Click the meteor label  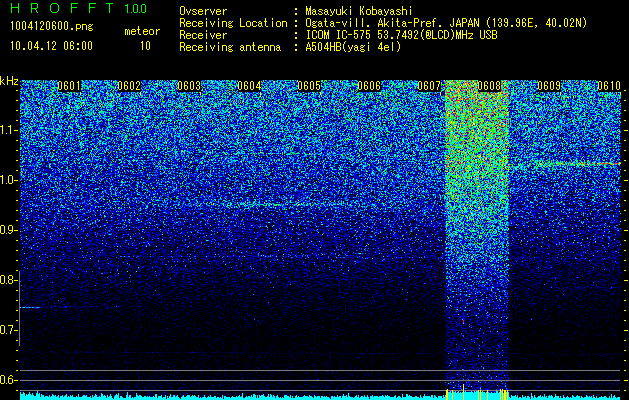coord(142,31)
